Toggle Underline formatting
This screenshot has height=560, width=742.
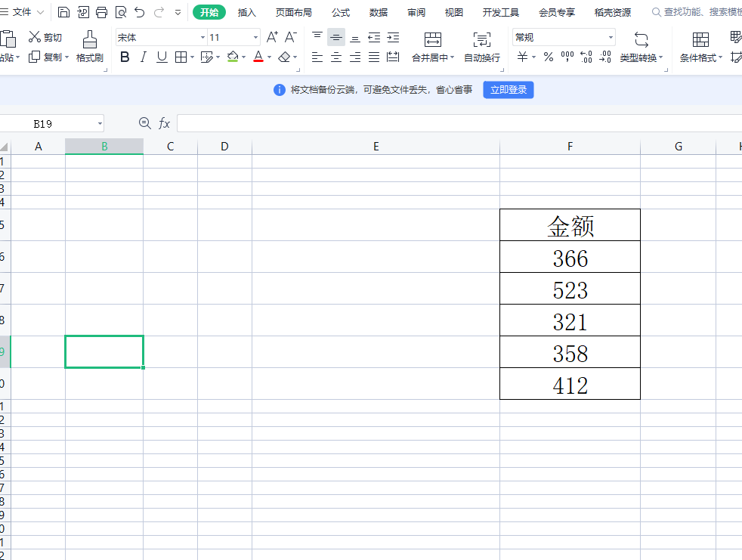tap(162, 57)
